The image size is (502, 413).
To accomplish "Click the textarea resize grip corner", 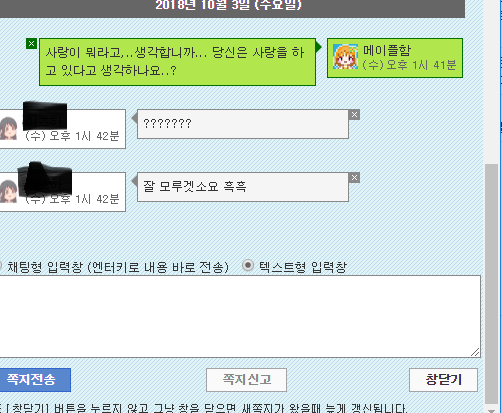I will (x=475, y=352).
